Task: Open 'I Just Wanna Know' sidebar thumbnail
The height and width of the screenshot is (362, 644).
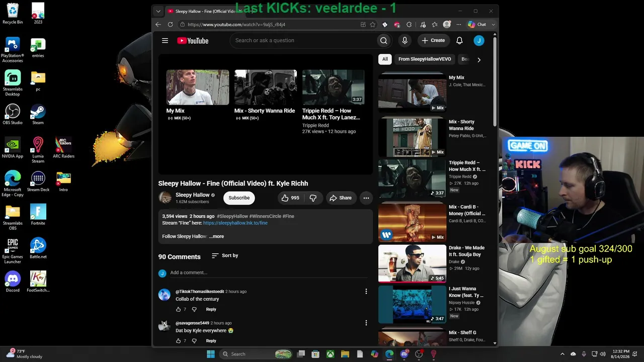Action: click(412, 305)
